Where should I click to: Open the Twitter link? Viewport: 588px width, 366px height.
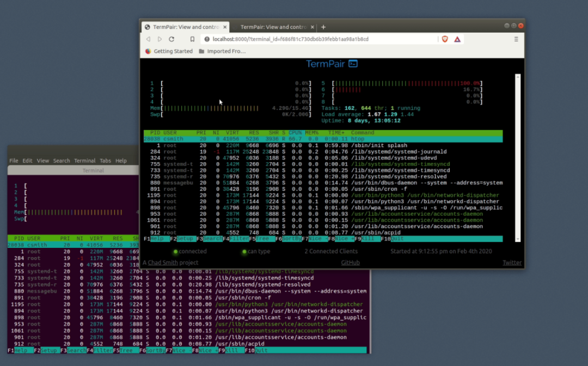512,263
